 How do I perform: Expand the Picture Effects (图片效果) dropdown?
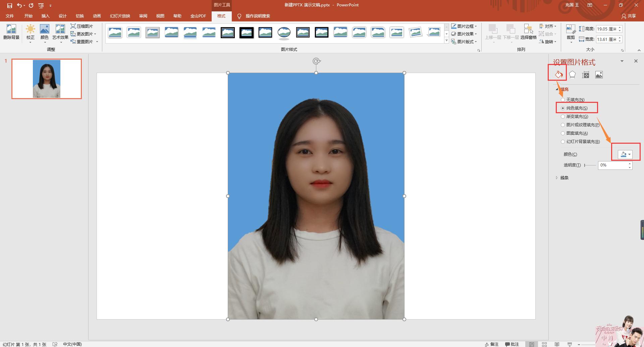pos(464,34)
